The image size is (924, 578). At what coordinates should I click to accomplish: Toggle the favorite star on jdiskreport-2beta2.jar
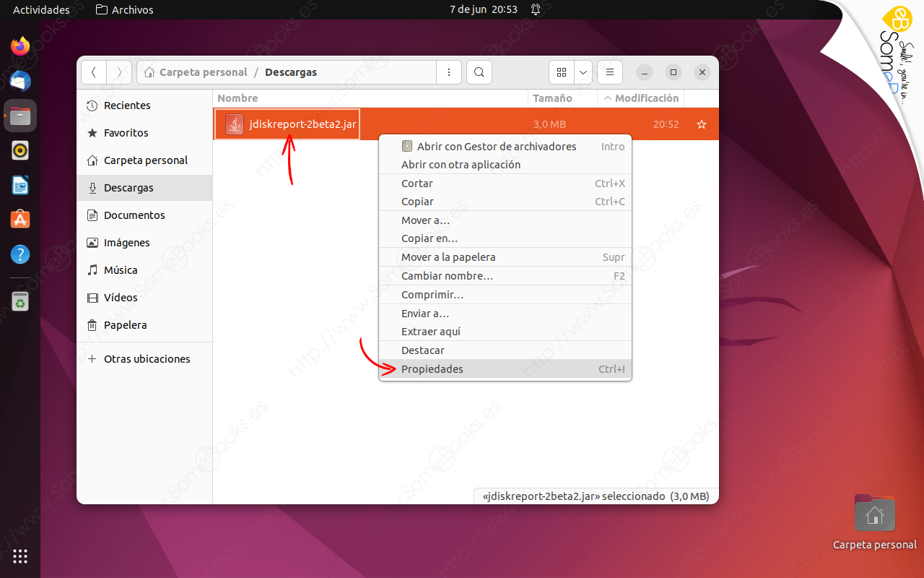pyautogui.click(x=701, y=124)
